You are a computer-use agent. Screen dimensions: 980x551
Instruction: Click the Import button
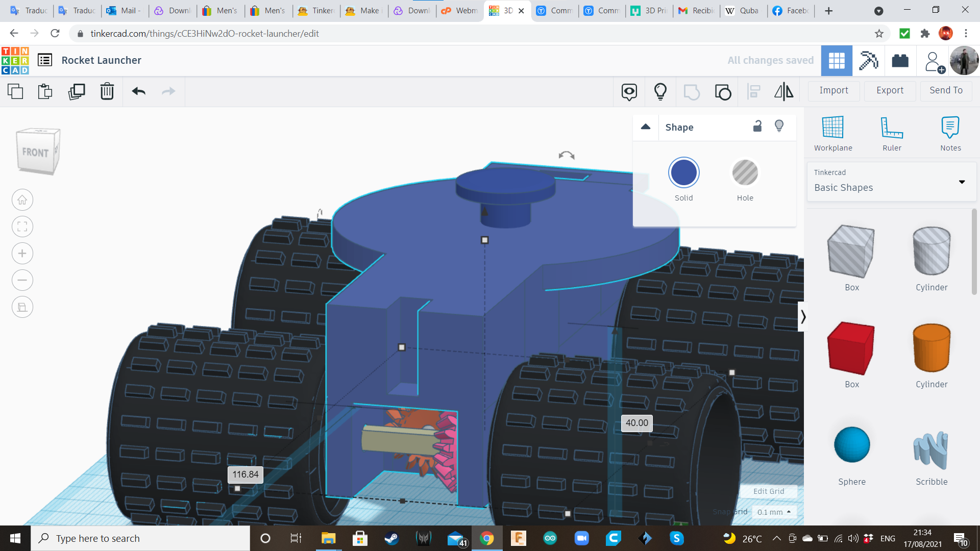[x=834, y=90]
